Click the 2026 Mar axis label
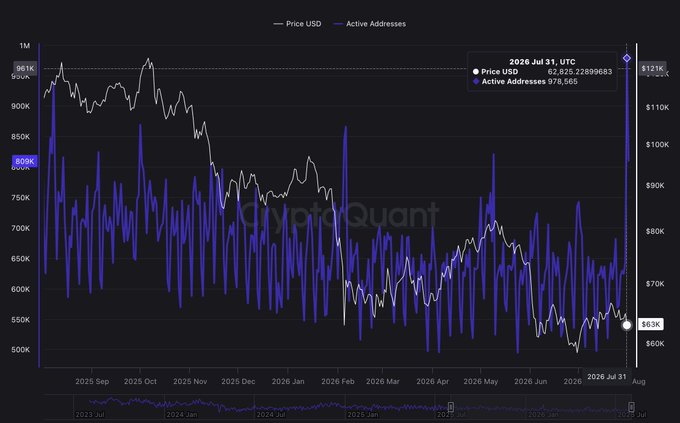The image size is (680, 423). [x=382, y=381]
